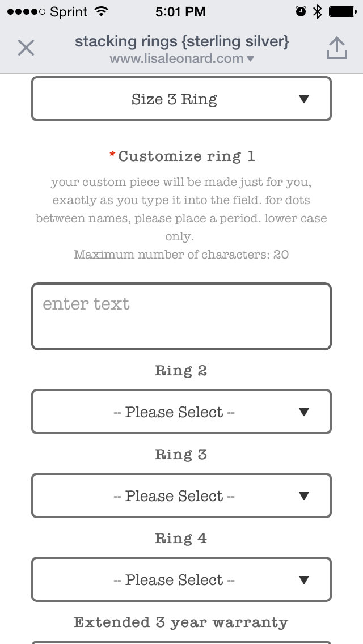Tap the Ring 3 heading label
Image resolution: width=363 pixels, height=644 pixels.
tap(181, 455)
